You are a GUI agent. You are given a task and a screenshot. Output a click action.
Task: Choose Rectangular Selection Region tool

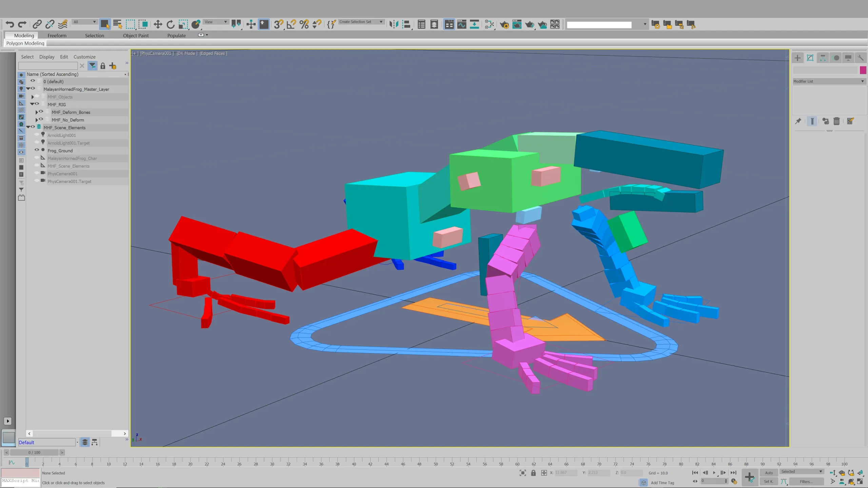(130, 24)
